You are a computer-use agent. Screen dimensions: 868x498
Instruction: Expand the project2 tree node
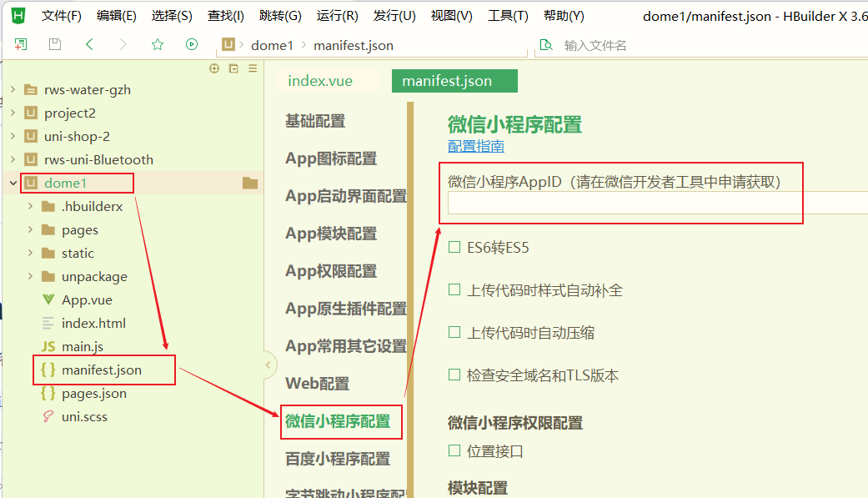(13, 113)
